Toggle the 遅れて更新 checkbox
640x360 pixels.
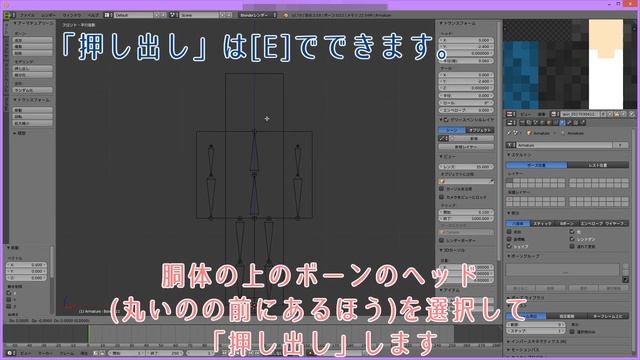pyautogui.click(x=572, y=246)
